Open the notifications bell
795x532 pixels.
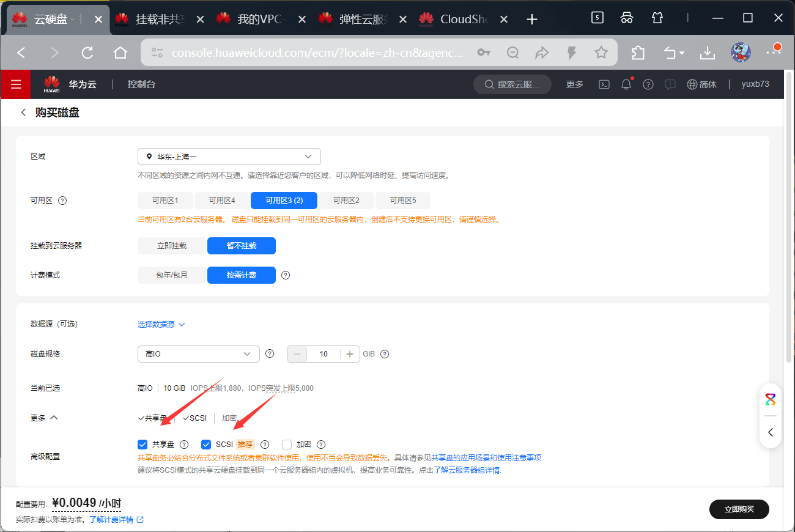626,84
